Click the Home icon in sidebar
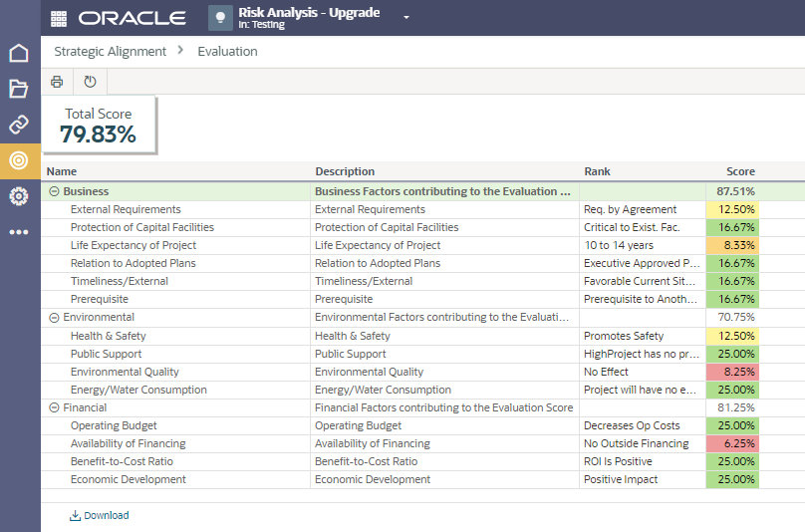Screen dimensions: 805x532 tap(19, 53)
